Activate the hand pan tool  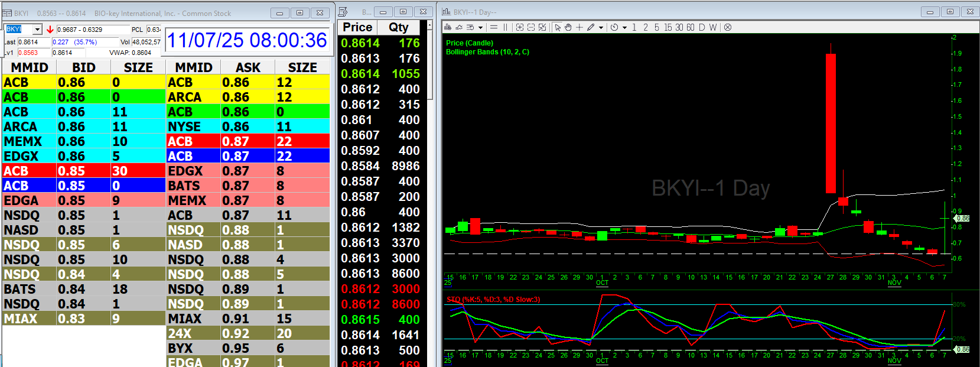pyautogui.click(x=568, y=27)
